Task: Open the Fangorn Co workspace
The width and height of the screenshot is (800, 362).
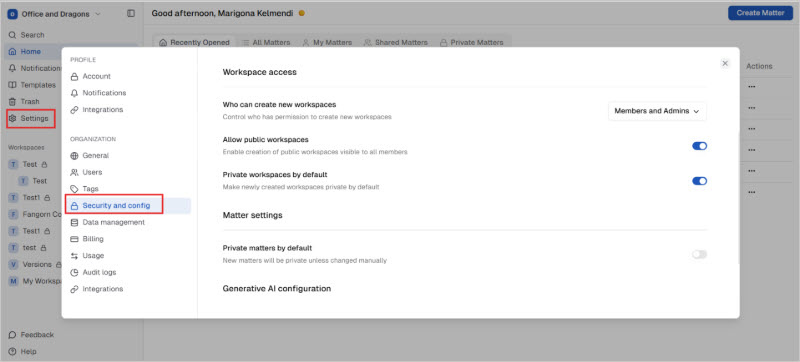Action: 36,214
